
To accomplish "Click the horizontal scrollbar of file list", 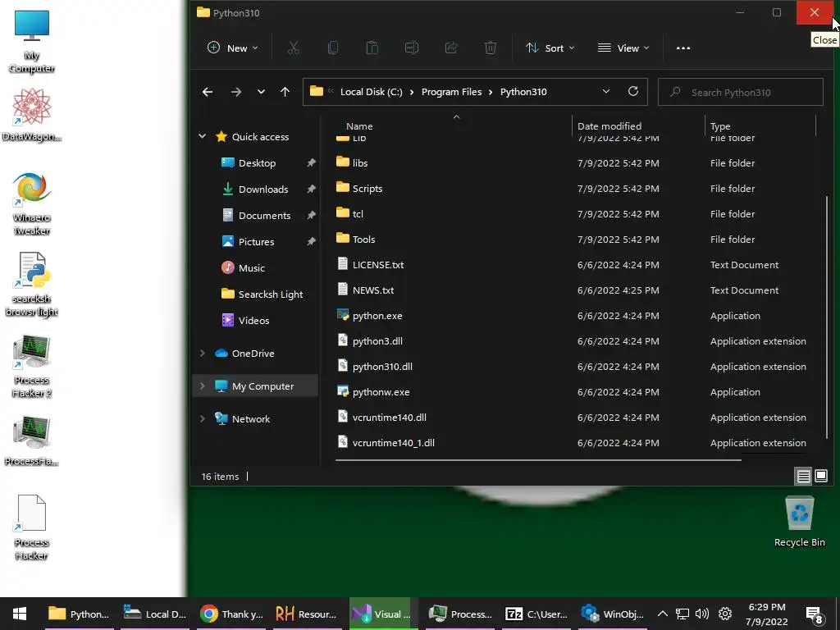I will coord(538,459).
